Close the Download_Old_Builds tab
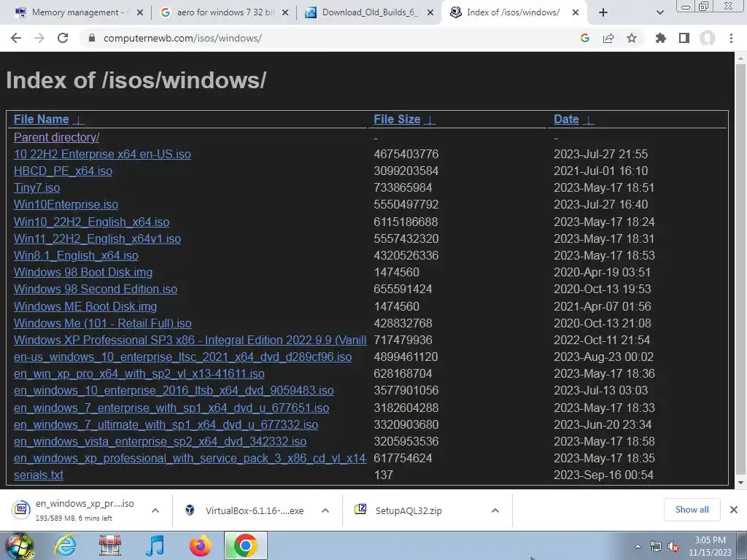The height and width of the screenshot is (560, 747). pos(430,13)
